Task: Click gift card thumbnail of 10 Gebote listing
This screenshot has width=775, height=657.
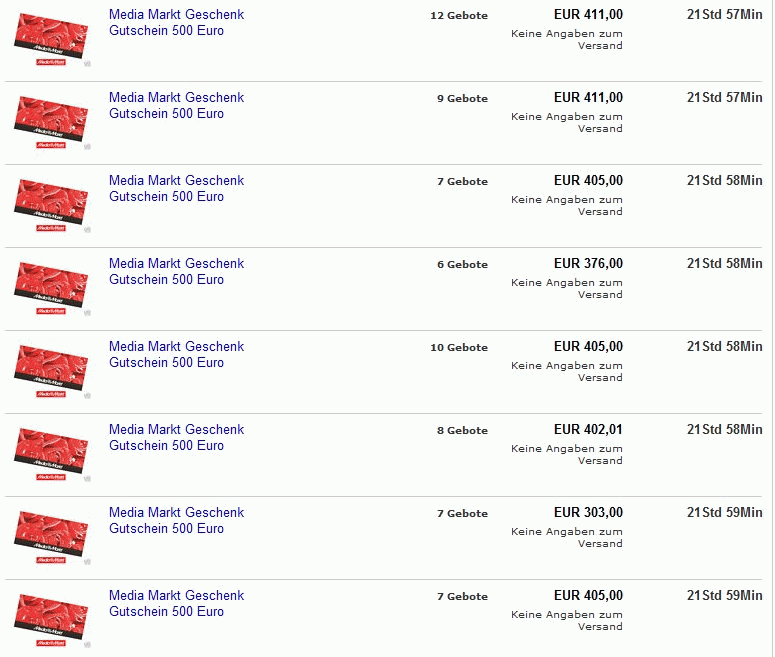Action: pyautogui.click(x=50, y=371)
